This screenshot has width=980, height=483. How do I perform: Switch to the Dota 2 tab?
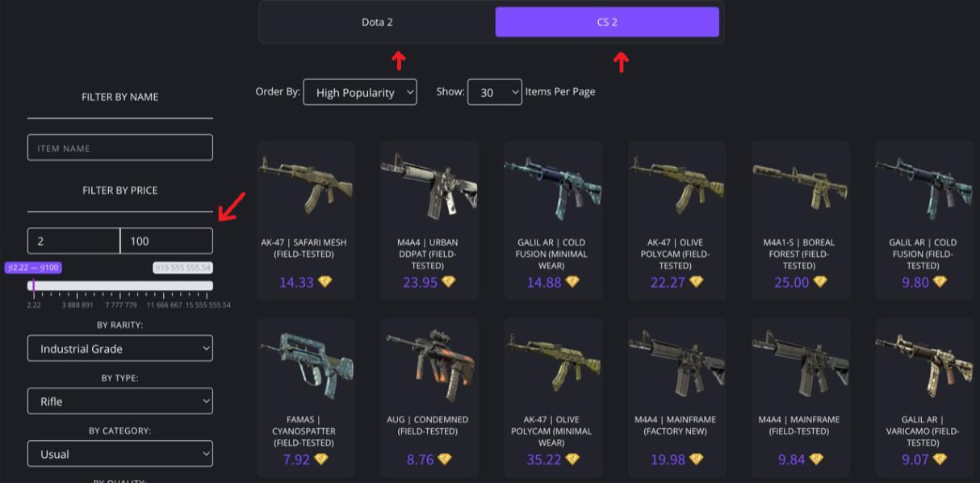pyautogui.click(x=377, y=22)
